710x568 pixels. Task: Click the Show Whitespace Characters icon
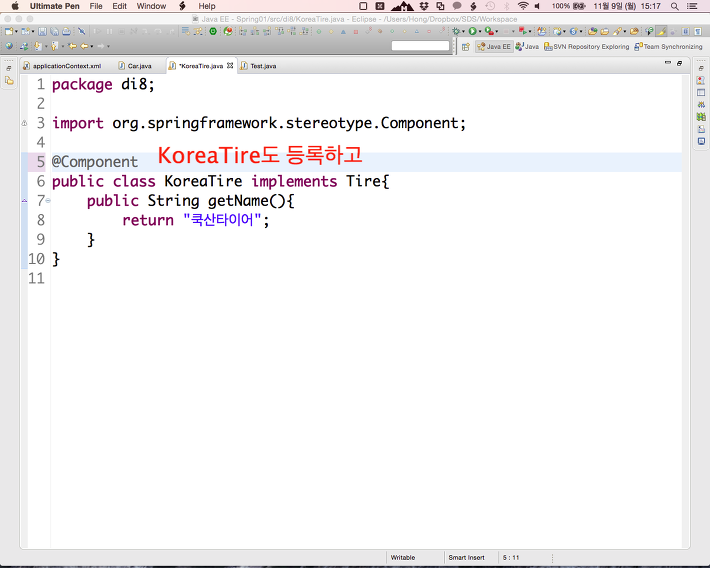pyautogui.click(x=698, y=31)
